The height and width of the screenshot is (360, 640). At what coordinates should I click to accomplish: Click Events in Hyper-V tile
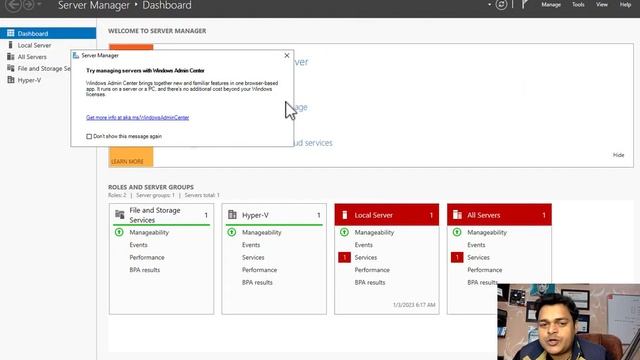(x=251, y=245)
